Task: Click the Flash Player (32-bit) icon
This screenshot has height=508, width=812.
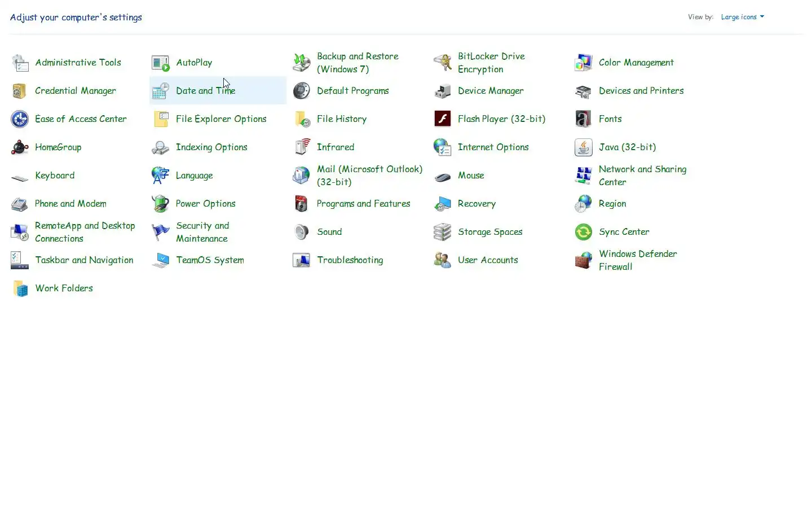Action: pyautogui.click(x=443, y=119)
